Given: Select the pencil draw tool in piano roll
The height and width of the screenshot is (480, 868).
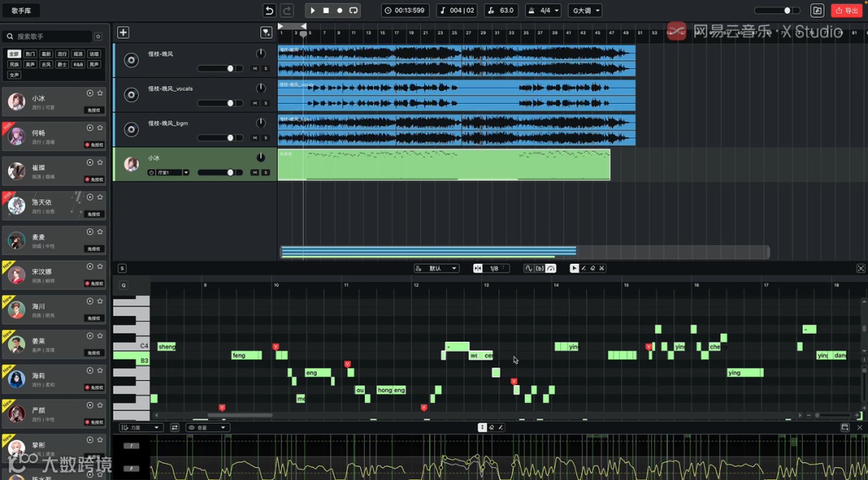Looking at the screenshot, I should pyautogui.click(x=583, y=269).
